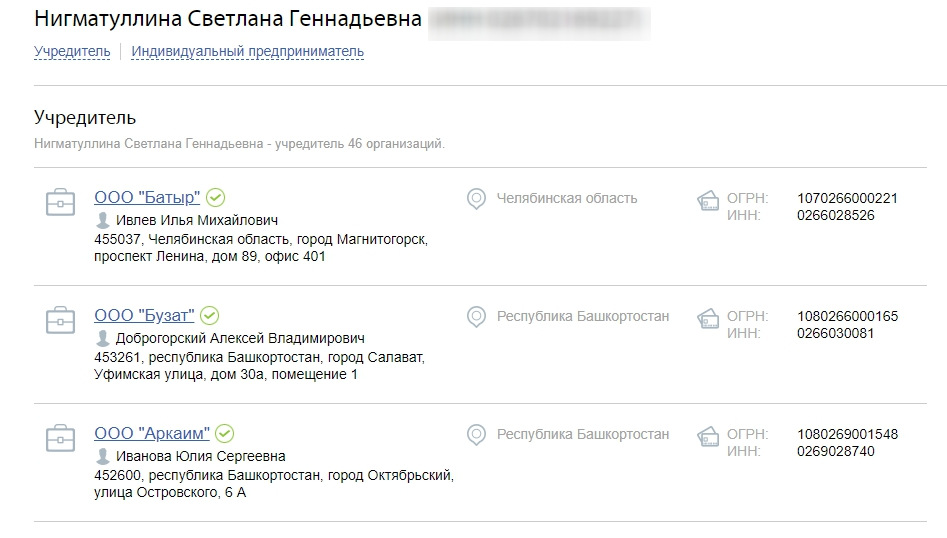Click person icon beside Иванова Юлия Сергеевна
The image size is (947, 538).
[103, 456]
